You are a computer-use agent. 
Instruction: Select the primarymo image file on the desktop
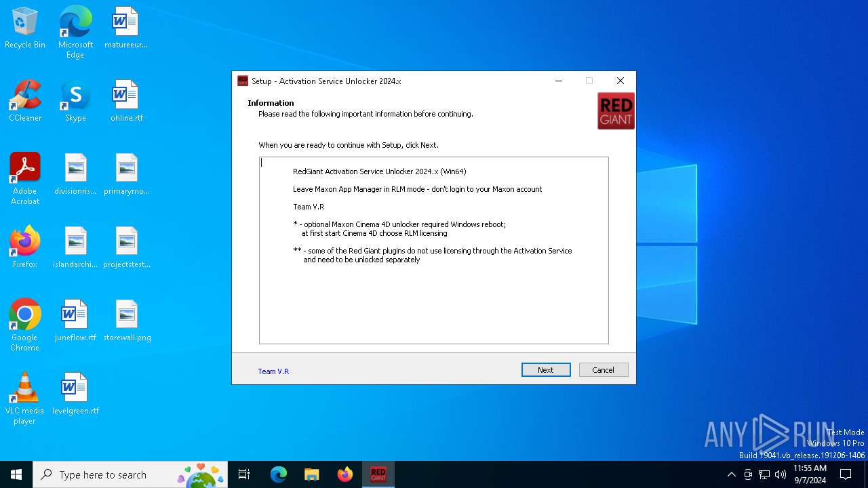point(126,175)
